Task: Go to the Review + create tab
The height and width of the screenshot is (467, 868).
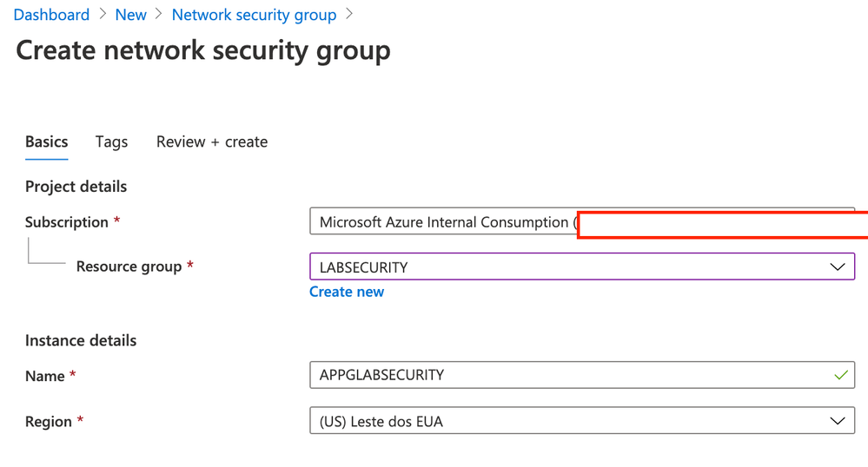Action: 212,141
